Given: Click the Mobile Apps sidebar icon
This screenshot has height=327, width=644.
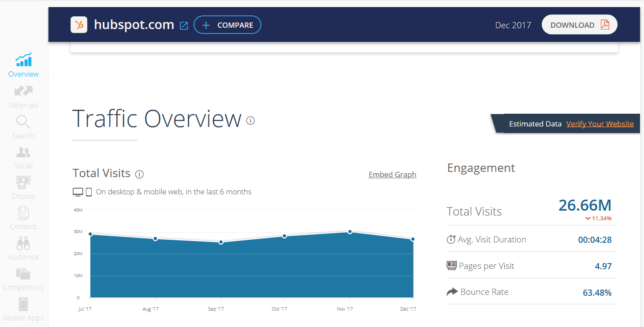Looking at the screenshot, I should (x=23, y=304).
